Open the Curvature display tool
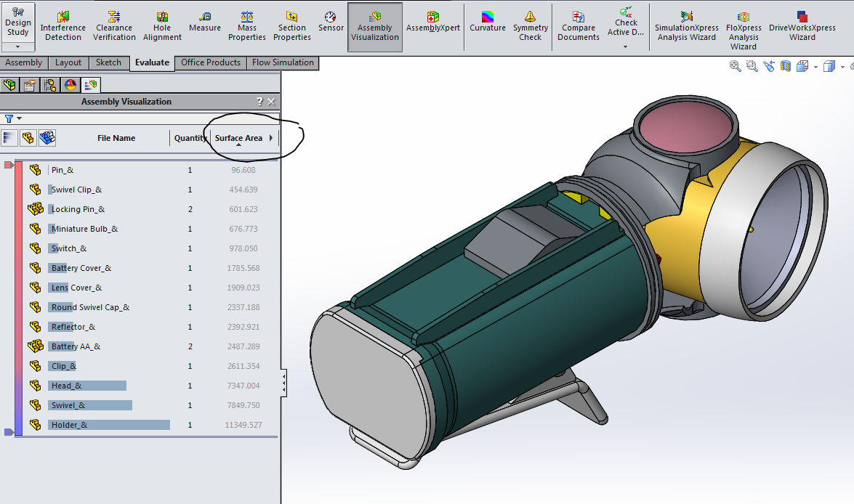This screenshot has width=854, height=504. point(487,22)
